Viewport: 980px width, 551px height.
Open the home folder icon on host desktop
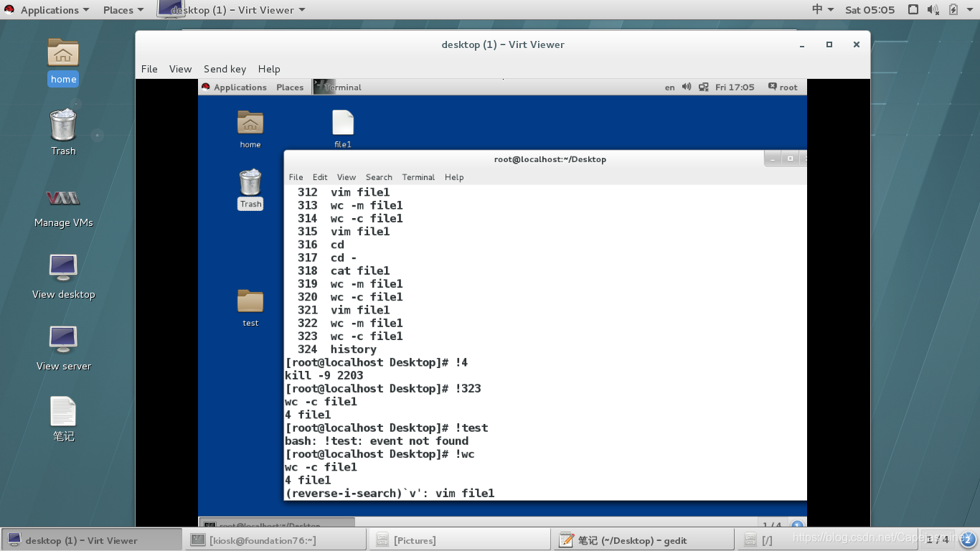coord(63,53)
